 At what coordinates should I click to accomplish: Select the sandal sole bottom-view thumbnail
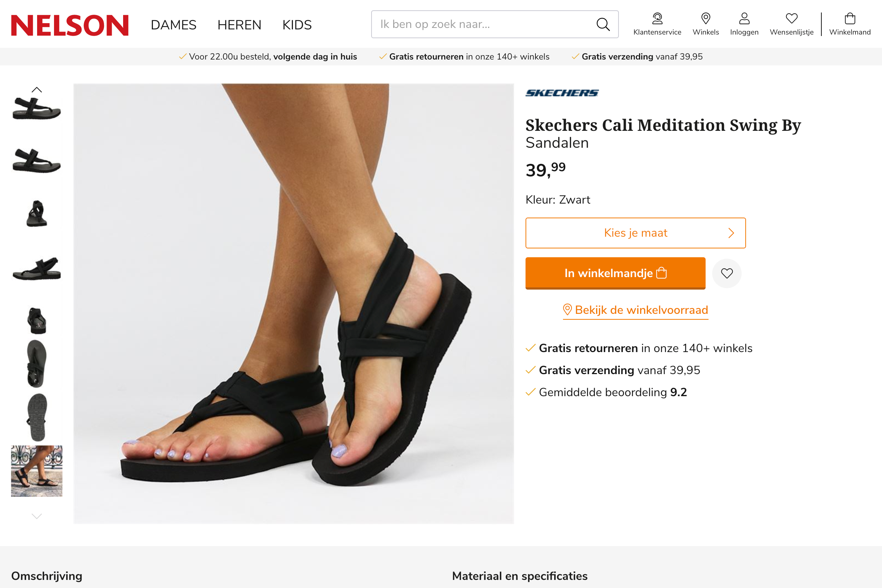37,417
